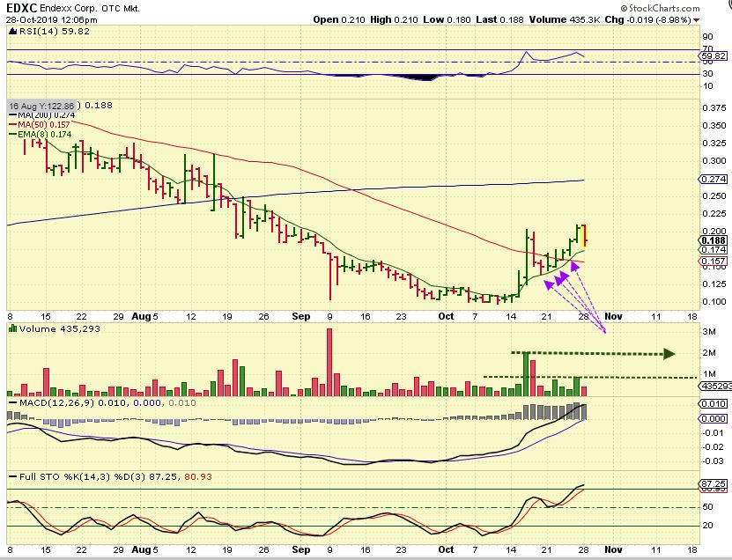Screen dimensions: 732x560
Task: Click the 2M volume axis label
Action: pos(709,353)
